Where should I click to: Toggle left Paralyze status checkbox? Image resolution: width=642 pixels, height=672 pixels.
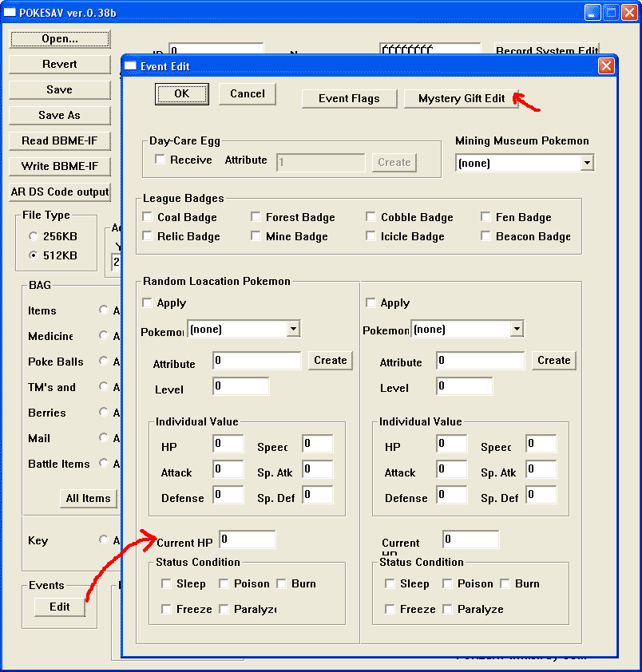(224, 609)
